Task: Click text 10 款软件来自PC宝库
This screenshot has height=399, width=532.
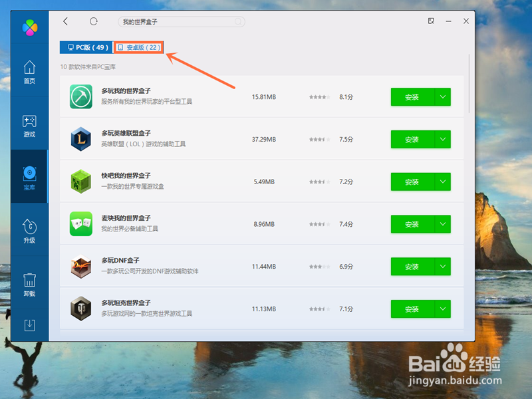Action: tap(88, 67)
